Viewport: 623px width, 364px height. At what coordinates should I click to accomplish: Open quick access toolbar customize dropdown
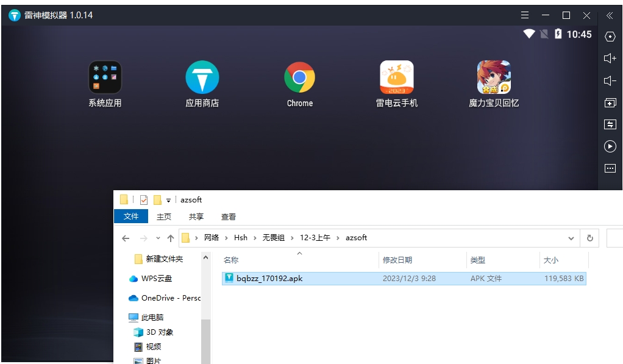pyautogui.click(x=168, y=200)
